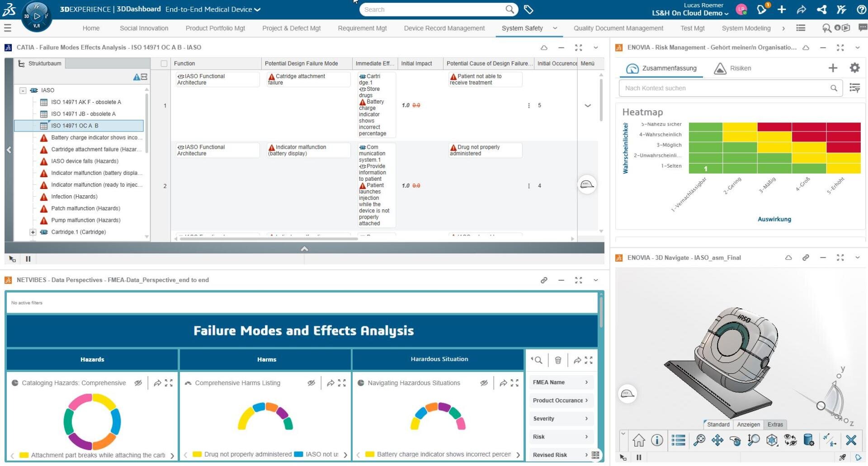Click the top search input field
This screenshot has height=466, width=868.
[x=432, y=9]
